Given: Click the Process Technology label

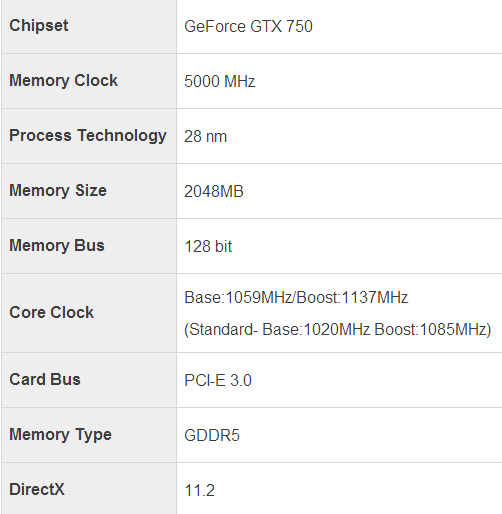Looking at the screenshot, I should coord(88,136).
